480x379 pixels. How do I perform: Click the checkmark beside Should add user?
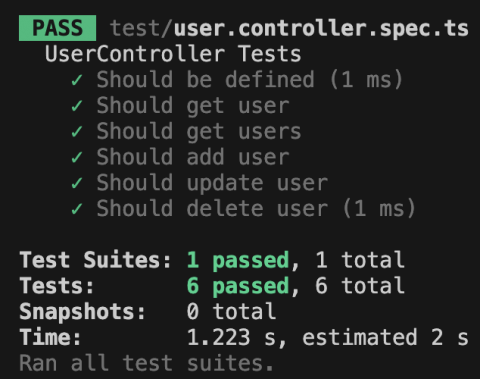click(x=77, y=157)
